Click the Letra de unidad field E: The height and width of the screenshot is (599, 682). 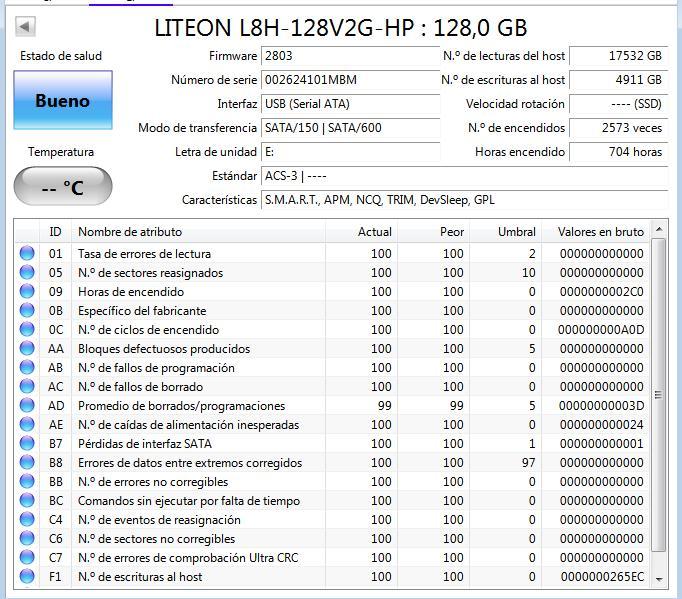pyautogui.click(x=351, y=152)
